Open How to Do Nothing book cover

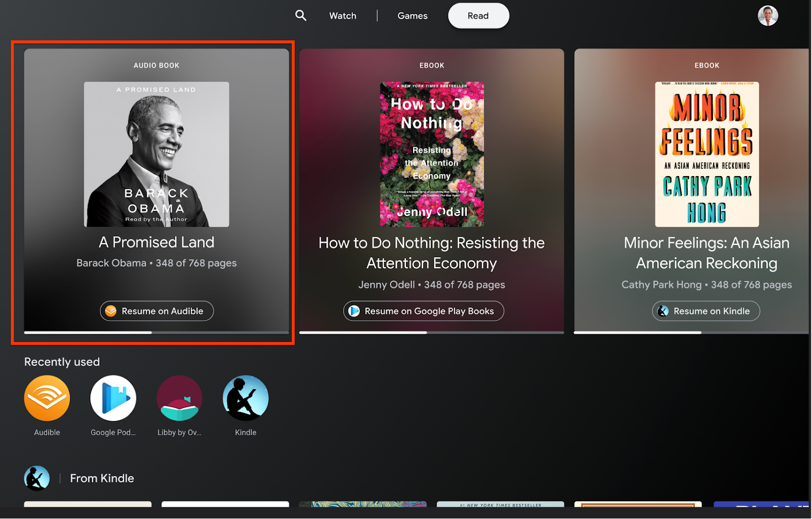coord(431,154)
